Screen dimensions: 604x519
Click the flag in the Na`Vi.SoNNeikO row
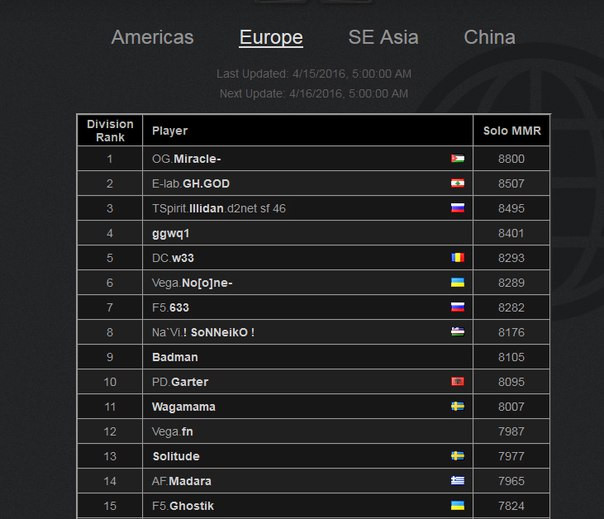tap(457, 332)
